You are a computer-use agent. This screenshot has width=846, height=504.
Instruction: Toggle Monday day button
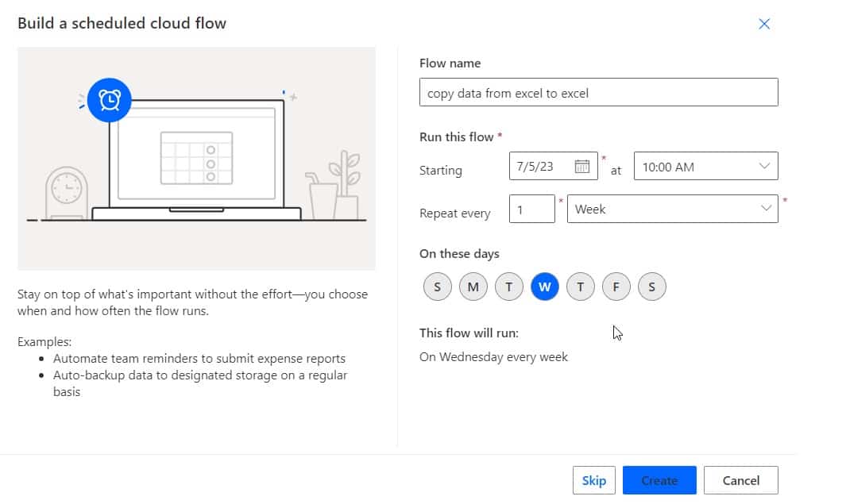(473, 287)
